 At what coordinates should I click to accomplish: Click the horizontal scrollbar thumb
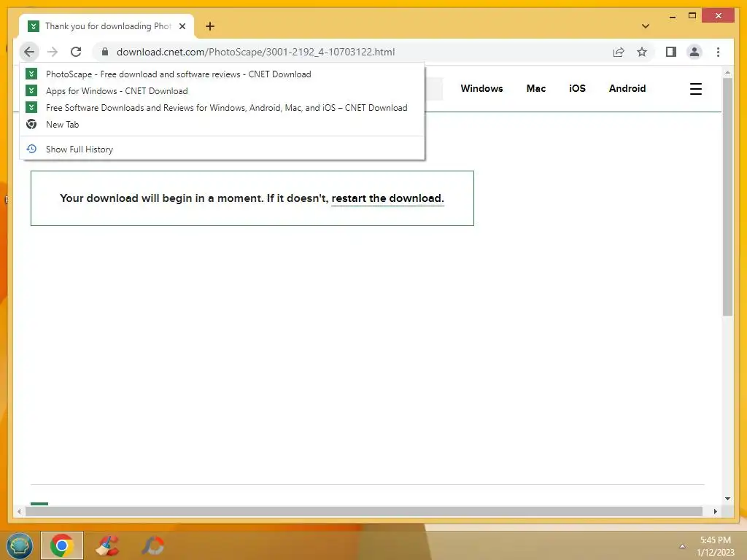pyautogui.click(x=364, y=511)
